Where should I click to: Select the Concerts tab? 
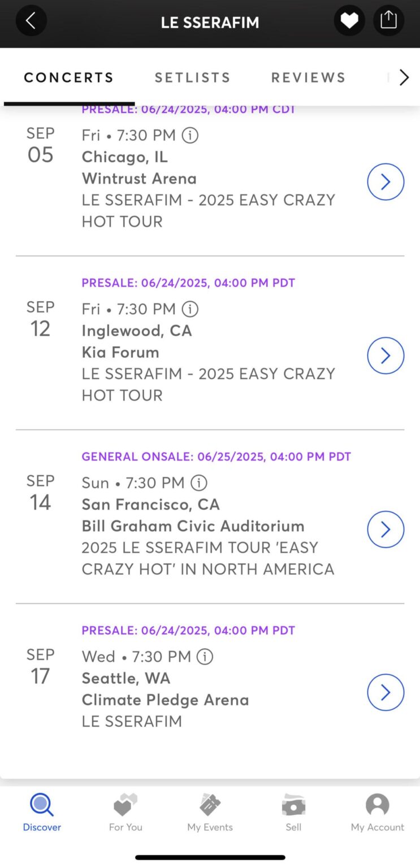pyautogui.click(x=69, y=77)
